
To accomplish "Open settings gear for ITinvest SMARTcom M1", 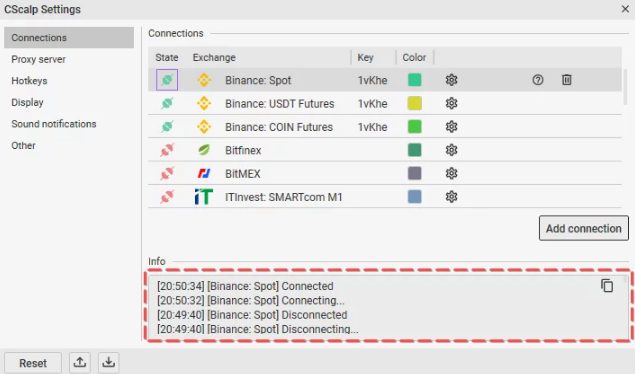I will (451, 197).
